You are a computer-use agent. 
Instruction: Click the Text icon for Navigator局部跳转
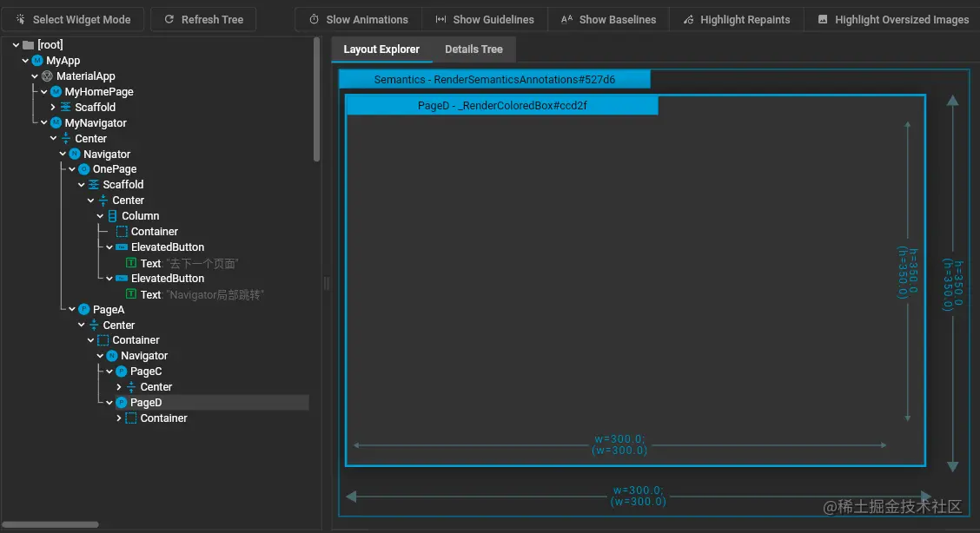click(131, 294)
